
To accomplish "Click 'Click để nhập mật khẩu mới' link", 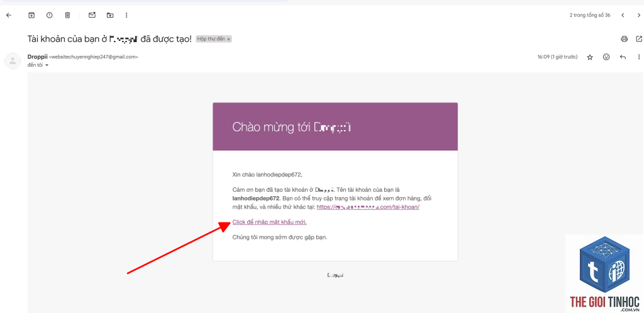I will click(x=269, y=222).
